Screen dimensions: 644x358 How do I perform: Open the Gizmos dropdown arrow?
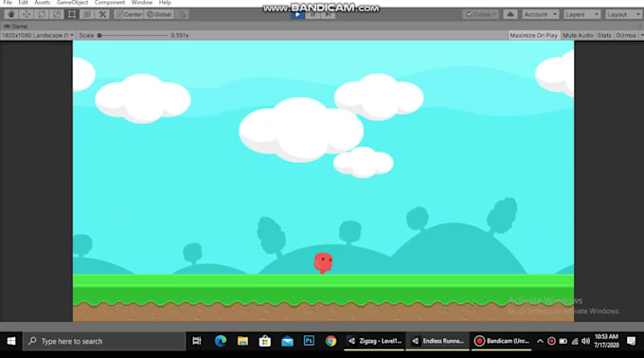point(641,35)
